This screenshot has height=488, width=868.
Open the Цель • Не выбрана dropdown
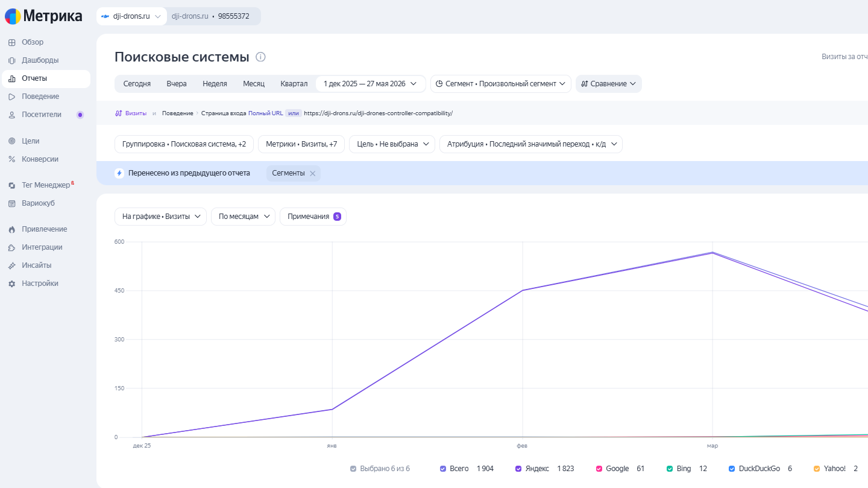click(392, 144)
